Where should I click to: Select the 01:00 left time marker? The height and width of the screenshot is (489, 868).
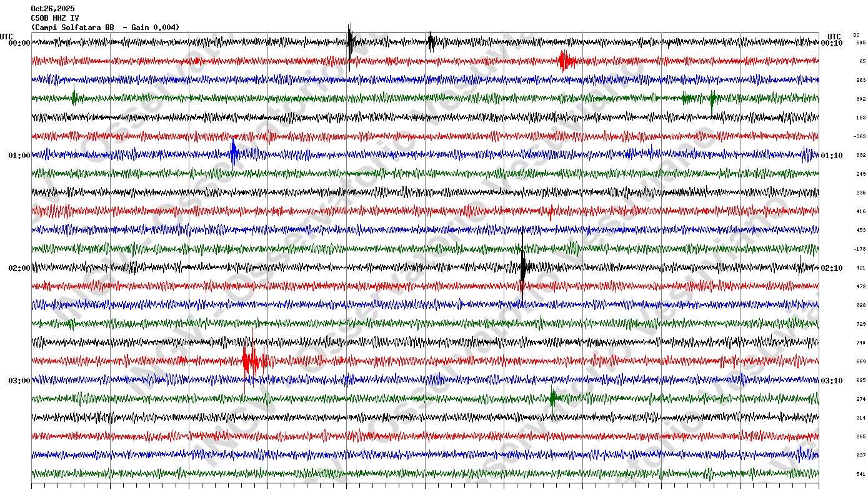coord(19,155)
